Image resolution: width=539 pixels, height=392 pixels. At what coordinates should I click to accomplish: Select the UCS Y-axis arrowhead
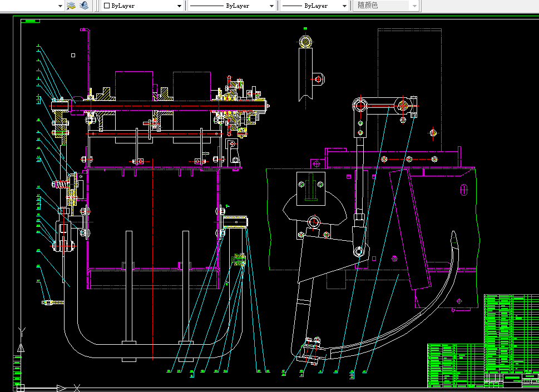pos(21,348)
